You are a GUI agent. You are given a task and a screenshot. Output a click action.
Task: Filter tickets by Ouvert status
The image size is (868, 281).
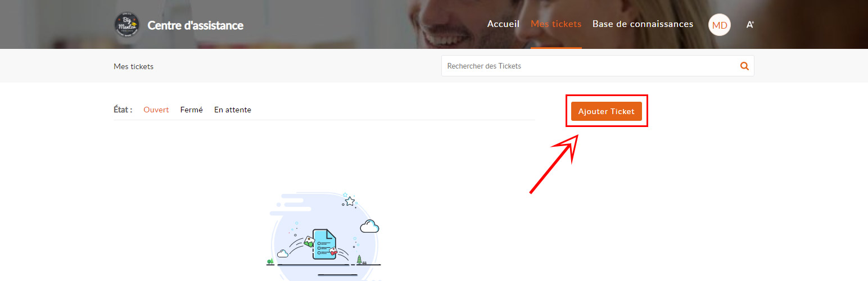pos(156,110)
